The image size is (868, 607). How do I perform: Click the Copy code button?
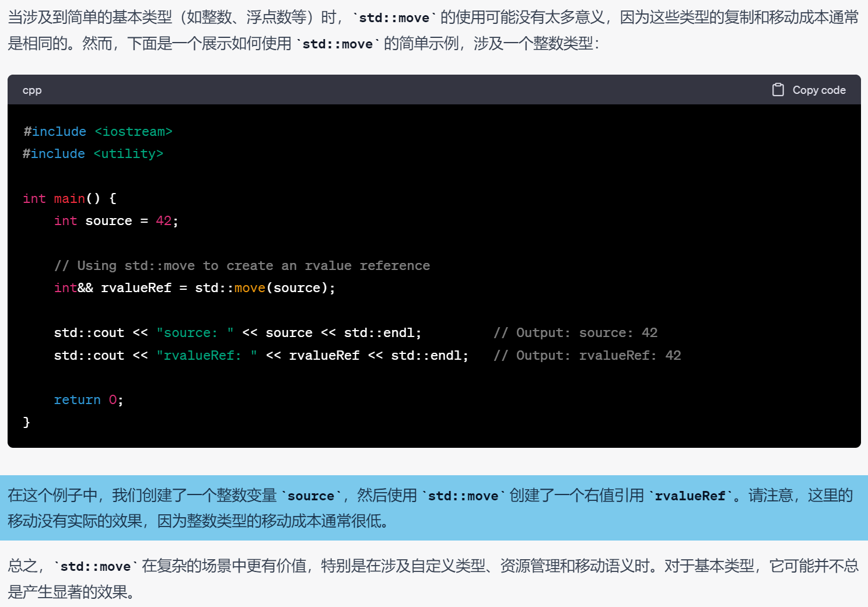(808, 90)
